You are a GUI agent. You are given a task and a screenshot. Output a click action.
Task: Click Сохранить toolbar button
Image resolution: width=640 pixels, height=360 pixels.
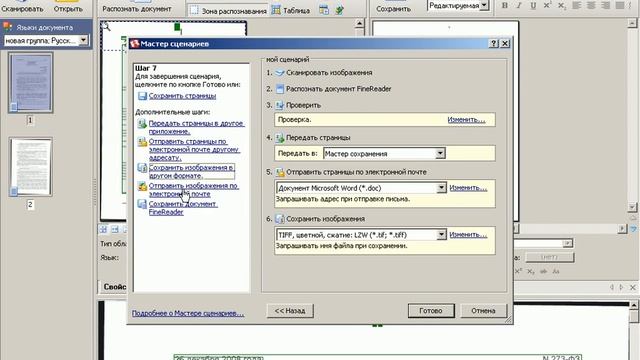[x=393, y=6]
